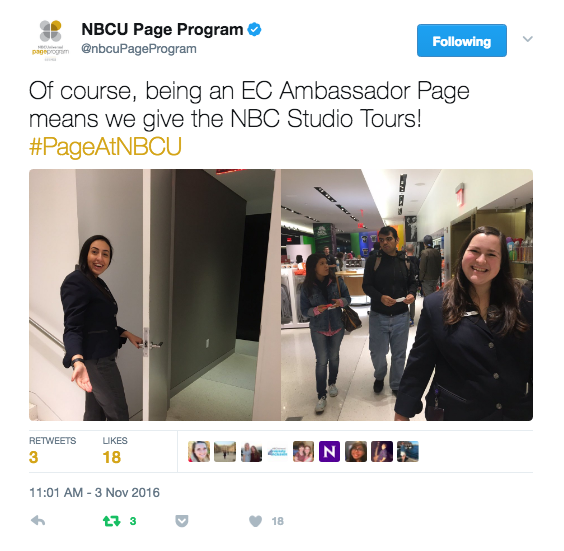Click the blue verified badge
The height and width of the screenshot is (551, 564).
pos(255,29)
